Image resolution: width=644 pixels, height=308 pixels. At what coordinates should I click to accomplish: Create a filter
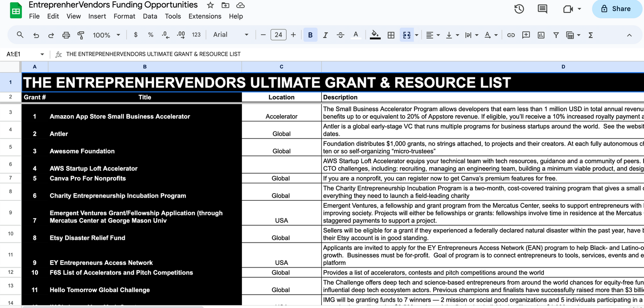click(556, 35)
